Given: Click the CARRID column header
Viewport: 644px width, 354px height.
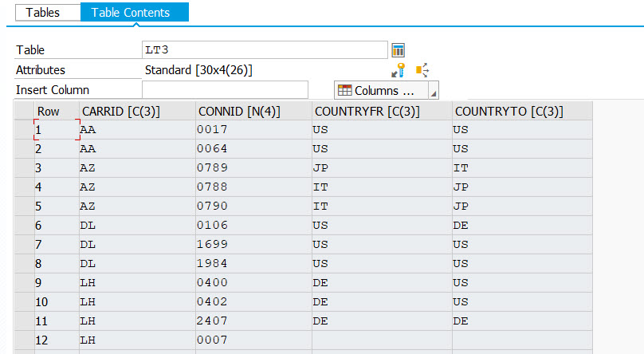Looking at the screenshot, I should [136, 112].
